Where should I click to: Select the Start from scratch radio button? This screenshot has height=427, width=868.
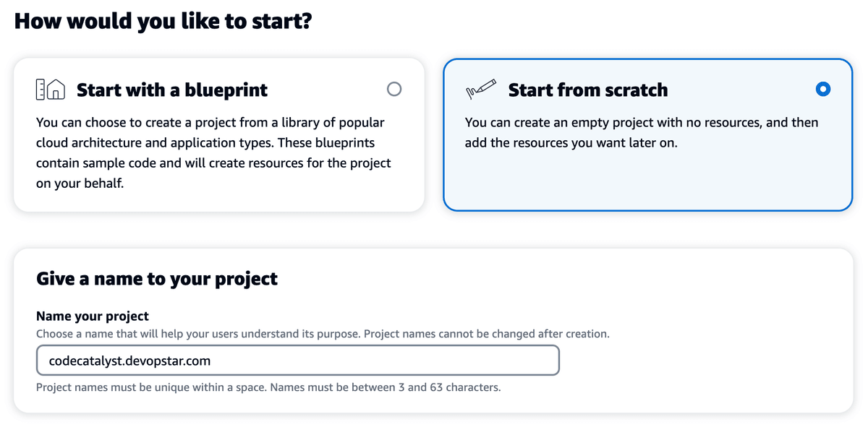822,89
